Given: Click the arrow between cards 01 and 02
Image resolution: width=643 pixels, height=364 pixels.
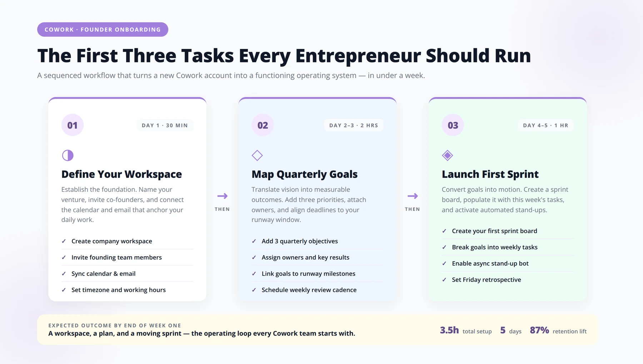Looking at the screenshot, I should (222, 196).
